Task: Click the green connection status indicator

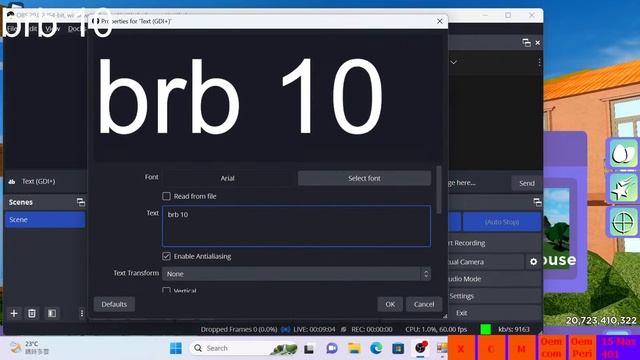Action: point(485,329)
